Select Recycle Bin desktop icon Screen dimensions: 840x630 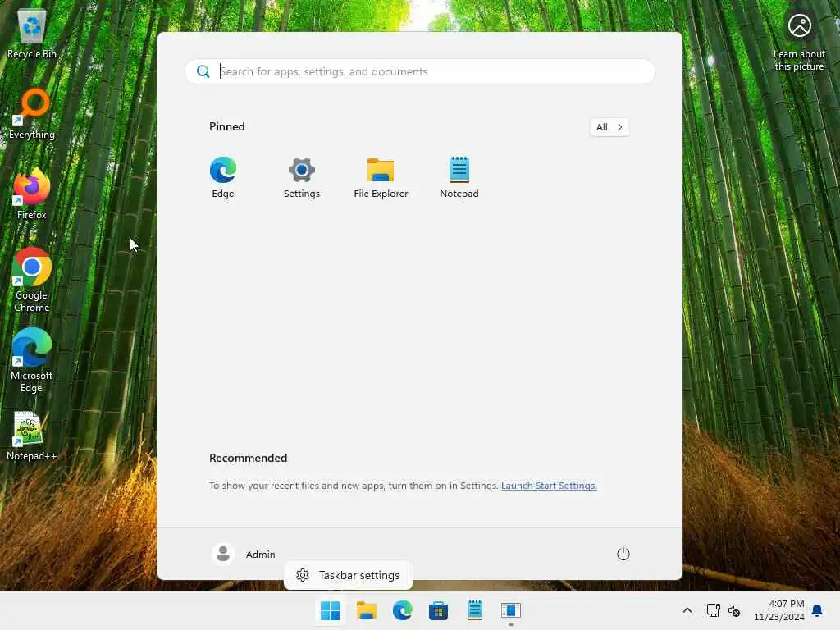click(32, 34)
